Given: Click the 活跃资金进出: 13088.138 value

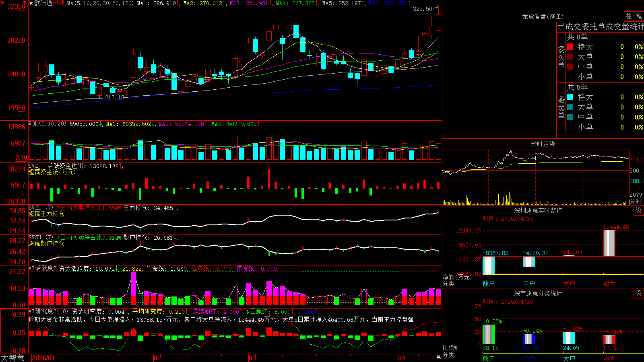Looking at the screenshot, I should 85,166.
